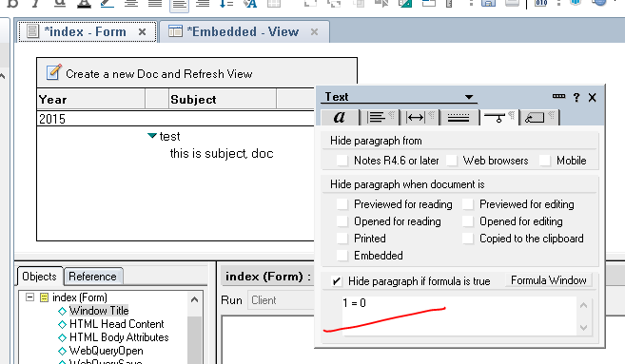Open the Paragraph Alignment properties tab

(x=380, y=117)
